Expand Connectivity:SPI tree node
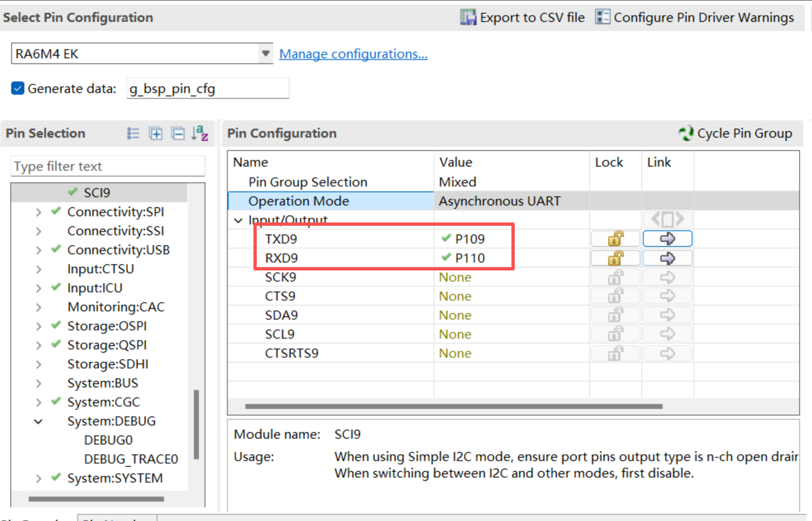The width and height of the screenshot is (812, 521). 38,212
